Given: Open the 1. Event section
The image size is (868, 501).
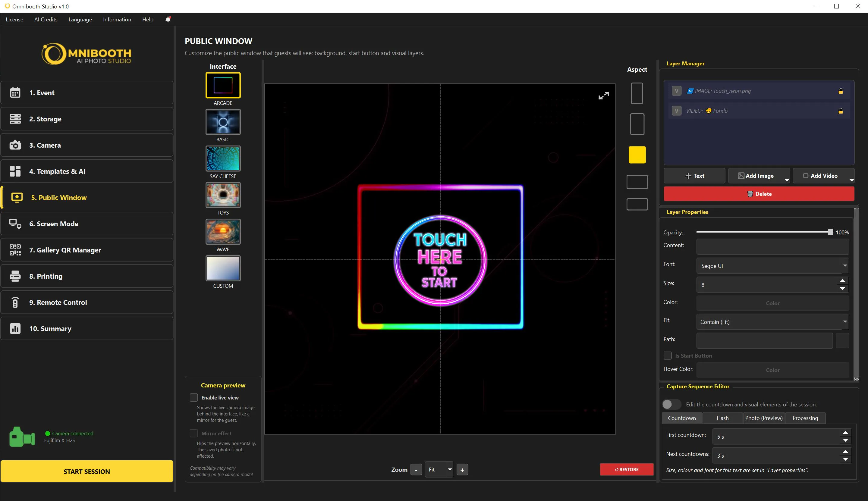Looking at the screenshot, I should coord(87,92).
